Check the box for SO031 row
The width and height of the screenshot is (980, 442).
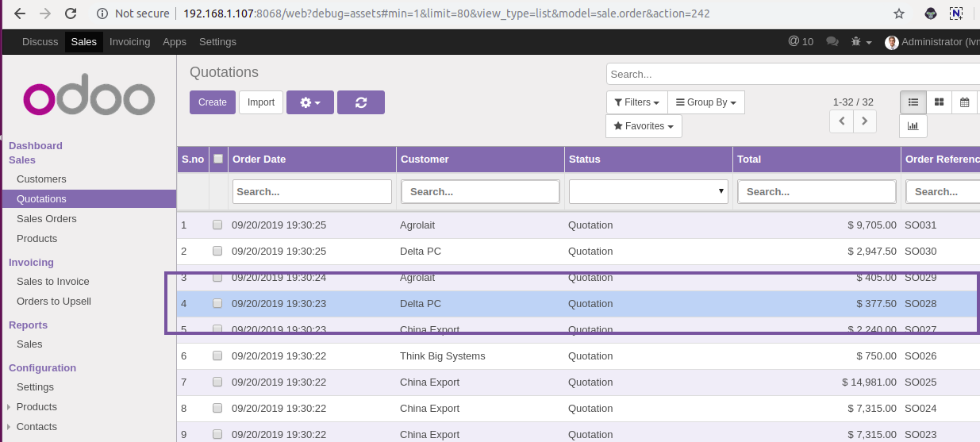click(217, 225)
